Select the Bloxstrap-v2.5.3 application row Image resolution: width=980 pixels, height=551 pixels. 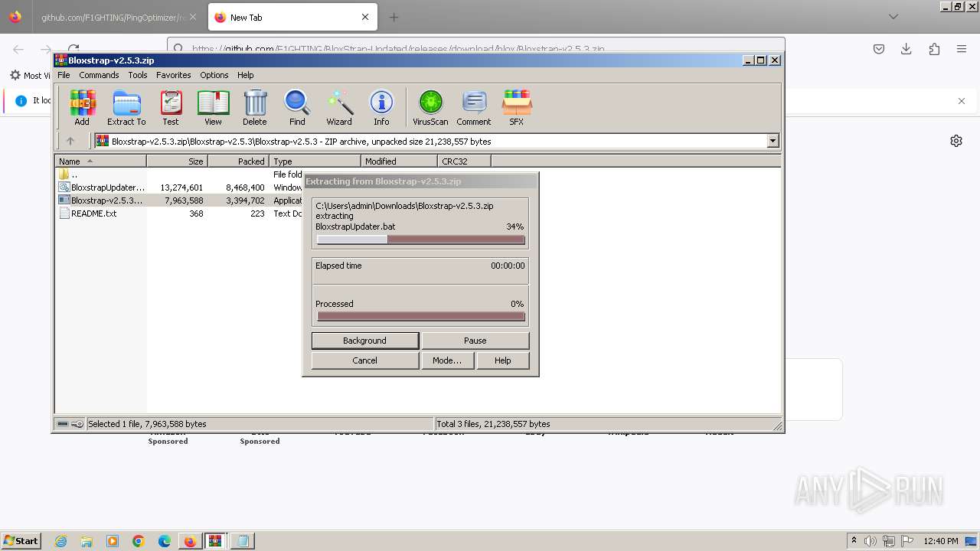tap(180, 201)
